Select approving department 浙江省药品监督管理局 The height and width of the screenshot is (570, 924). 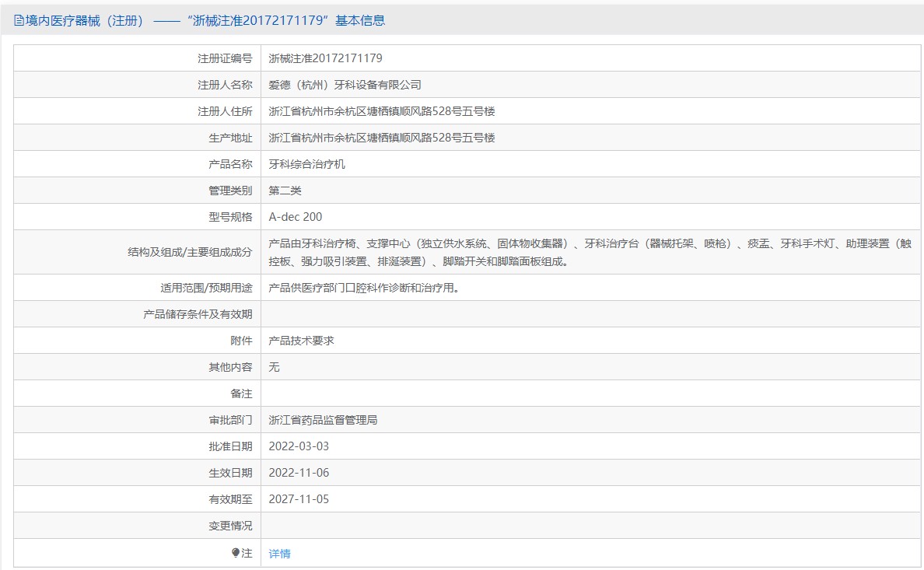323,420
